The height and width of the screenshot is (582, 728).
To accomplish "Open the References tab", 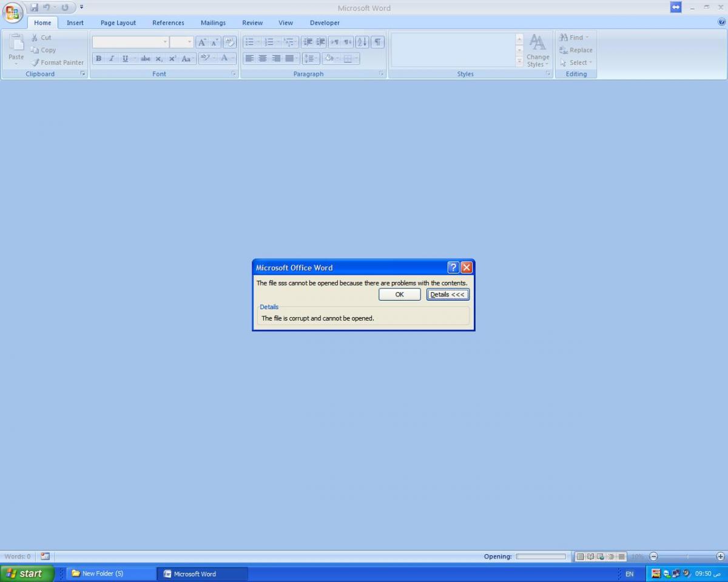I will (x=168, y=22).
